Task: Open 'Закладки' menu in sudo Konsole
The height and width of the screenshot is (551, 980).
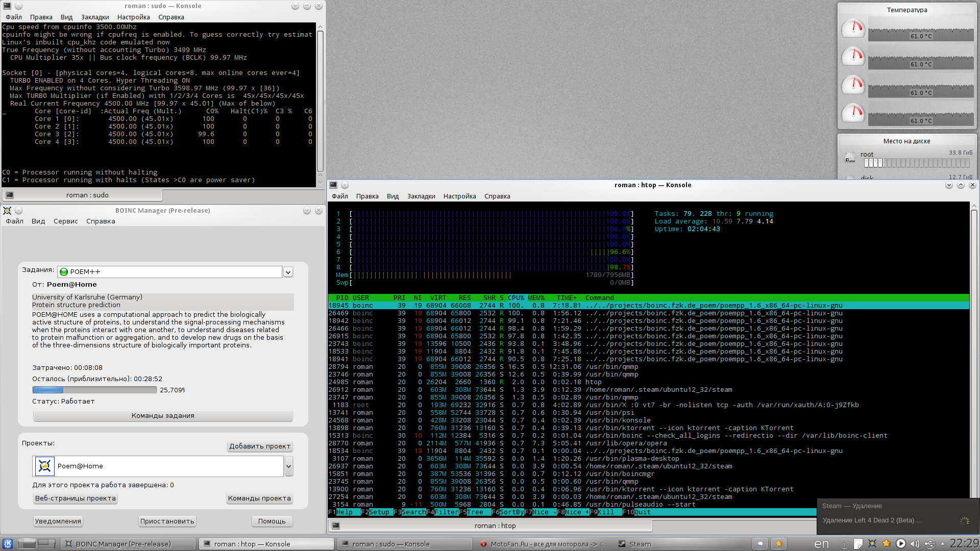Action: coord(95,17)
